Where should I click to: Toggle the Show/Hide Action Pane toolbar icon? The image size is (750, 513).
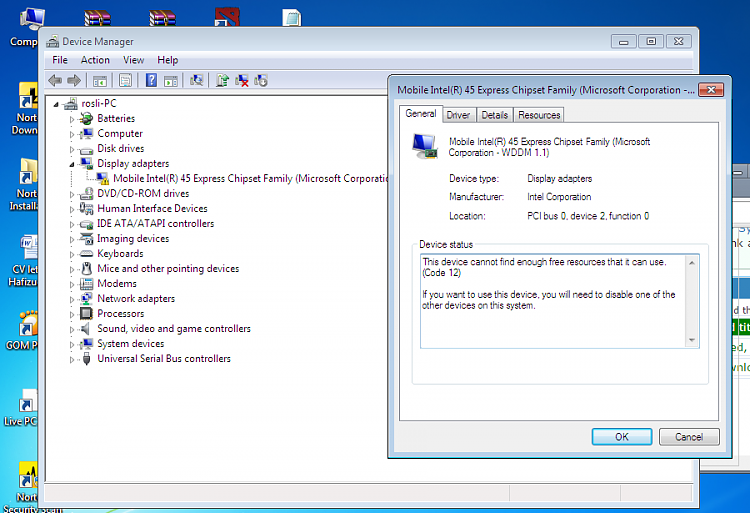(171, 81)
